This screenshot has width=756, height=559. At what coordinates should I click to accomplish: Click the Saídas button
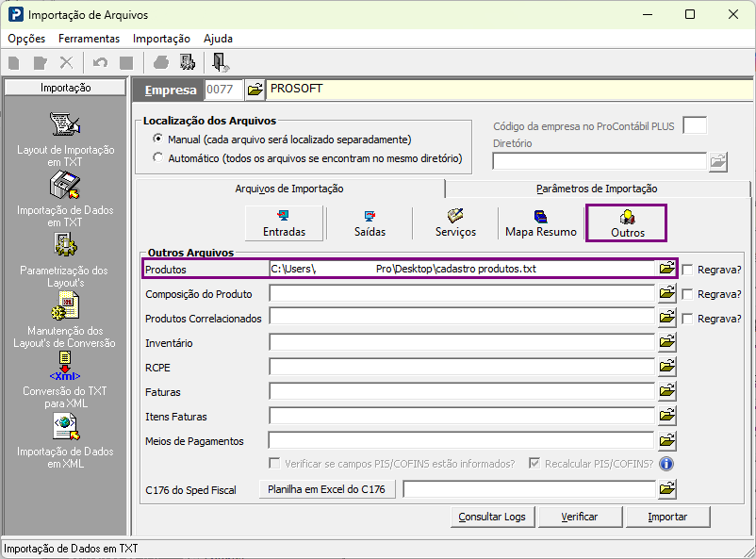click(370, 222)
